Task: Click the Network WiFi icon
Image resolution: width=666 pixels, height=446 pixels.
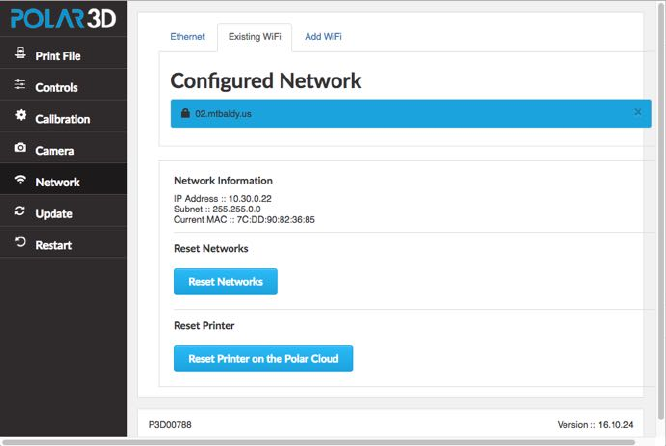Action: pyautogui.click(x=20, y=182)
